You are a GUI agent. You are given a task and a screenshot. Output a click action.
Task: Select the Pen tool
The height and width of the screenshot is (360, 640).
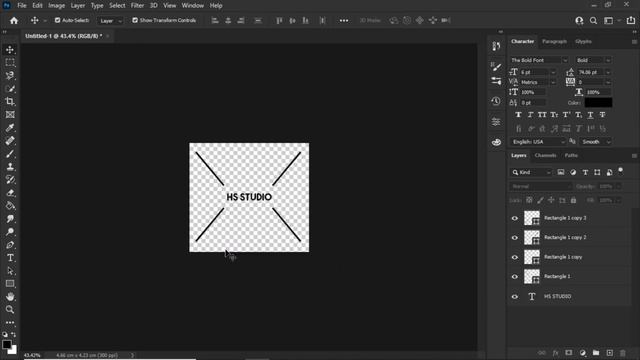pyautogui.click(x=10, y=245)
